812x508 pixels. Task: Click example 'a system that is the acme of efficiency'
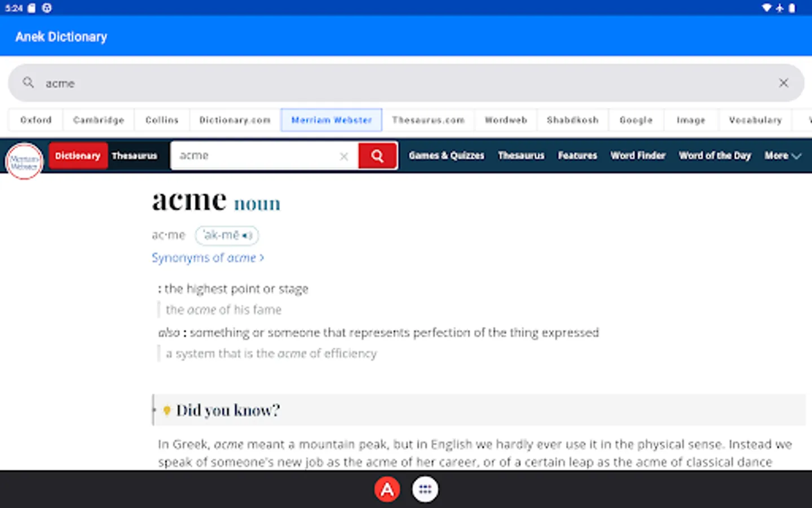click(x=271, y=354)
